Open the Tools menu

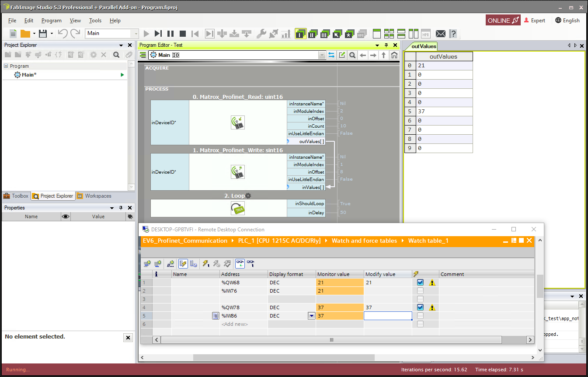point(95,21)
